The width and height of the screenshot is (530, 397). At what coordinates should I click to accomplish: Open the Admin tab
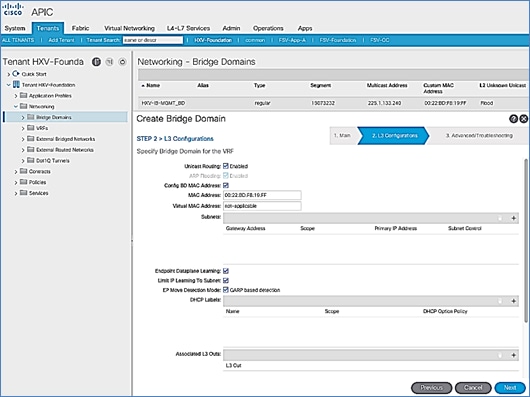click(231, 28)
